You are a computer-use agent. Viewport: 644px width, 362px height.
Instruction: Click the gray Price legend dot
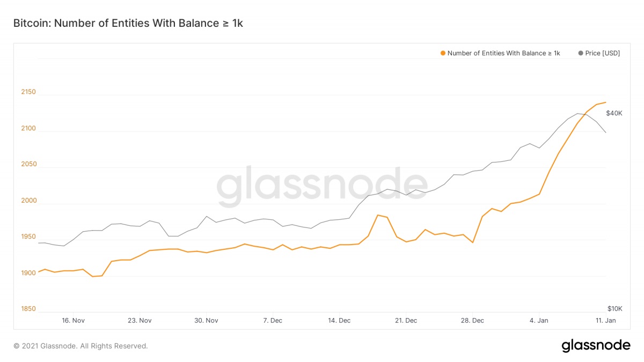tap(581, 53)
